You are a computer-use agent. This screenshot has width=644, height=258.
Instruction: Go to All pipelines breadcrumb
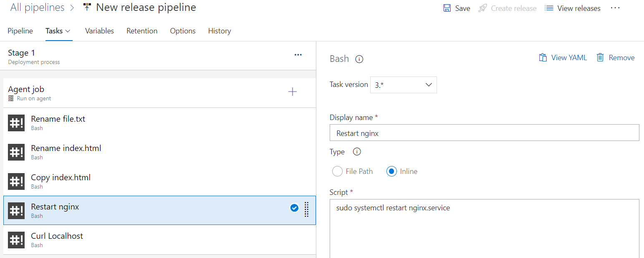38,8
